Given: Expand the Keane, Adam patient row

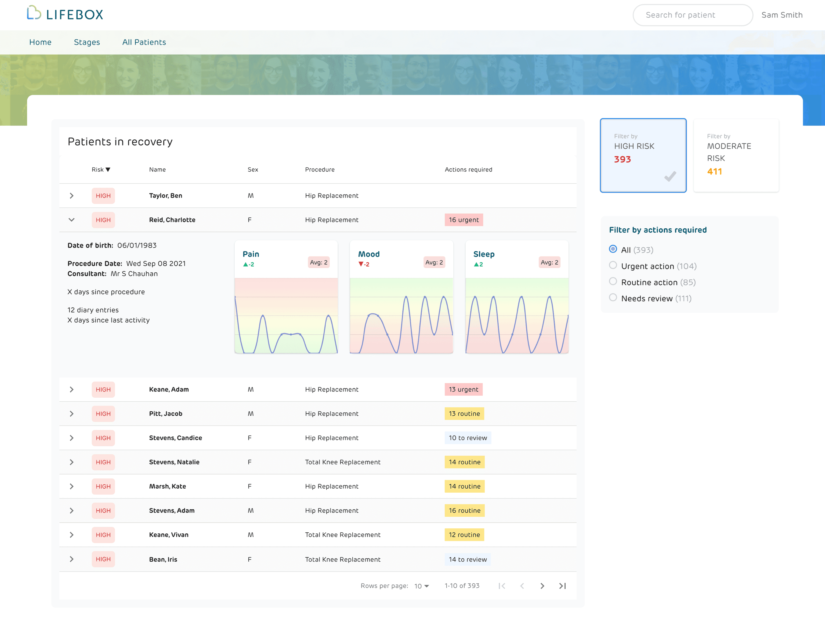Looking at the screenshot, I should [x=71, y=389].
